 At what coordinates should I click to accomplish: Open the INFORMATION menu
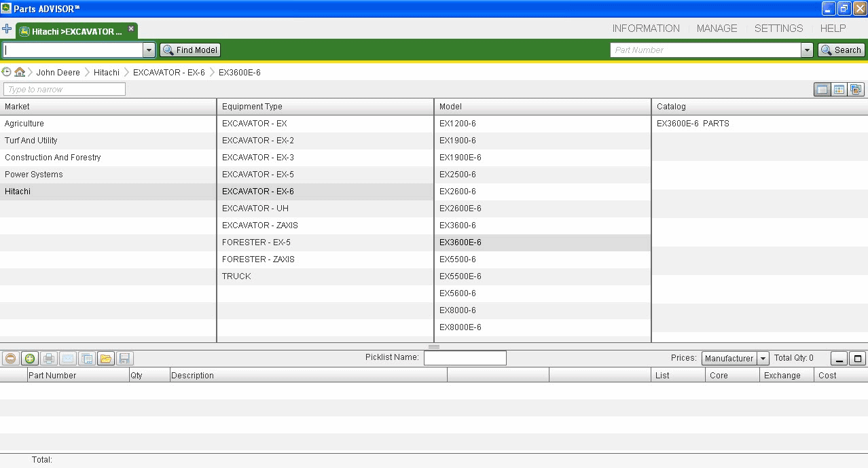(645, 29)
